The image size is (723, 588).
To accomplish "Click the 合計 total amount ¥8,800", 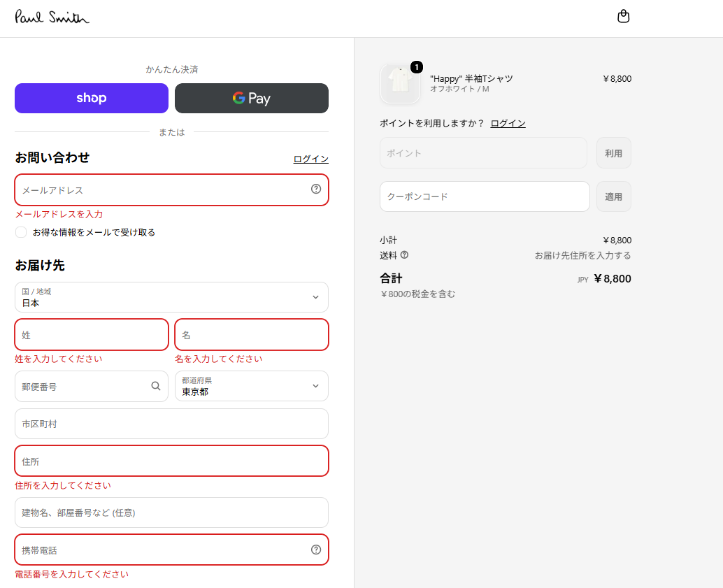I will (x=613, y=278).
